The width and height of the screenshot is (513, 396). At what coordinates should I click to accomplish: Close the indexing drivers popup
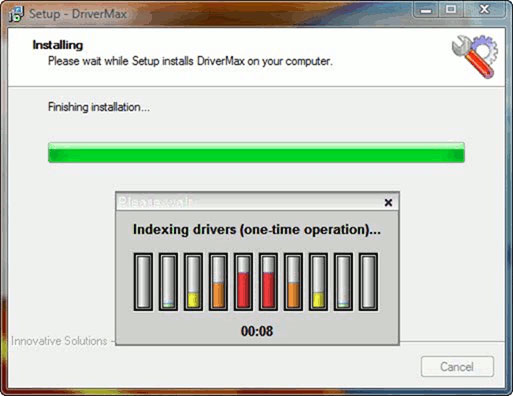pos(388,202)
